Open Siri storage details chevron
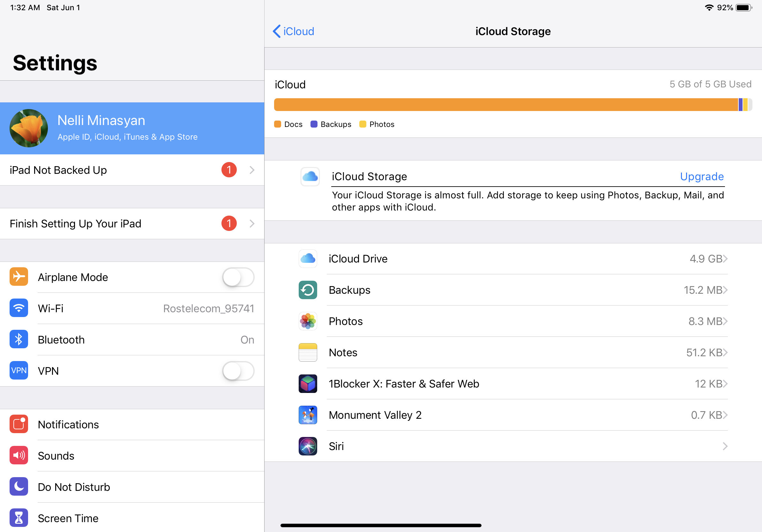 pos(725,446)
